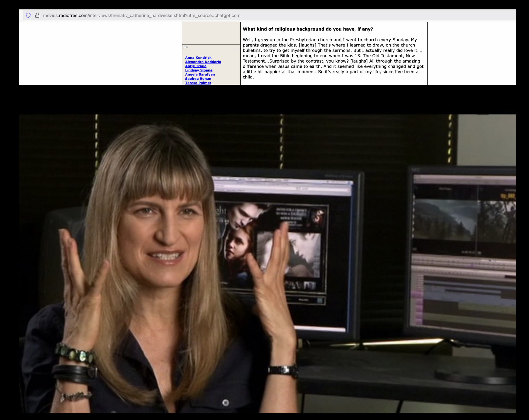Screen dimensions: 529x420
Task: Click the shield tracking protection icon
Action: tap(28, 15)
